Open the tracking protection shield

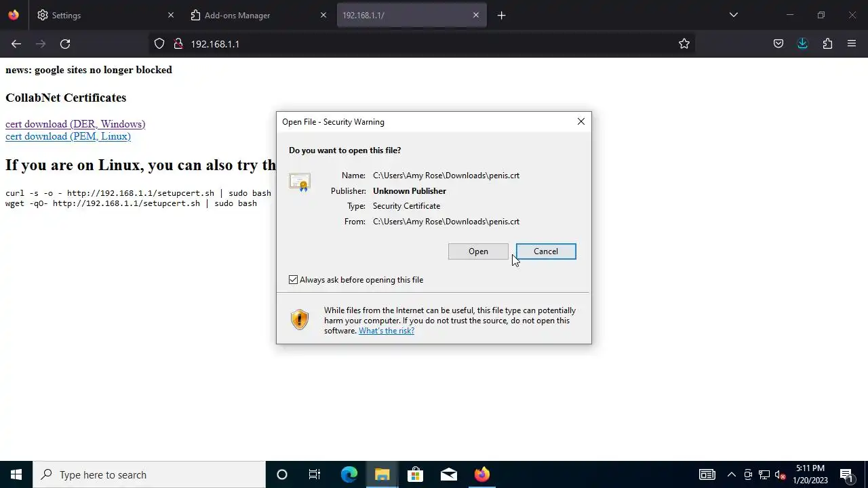point(159,44)
